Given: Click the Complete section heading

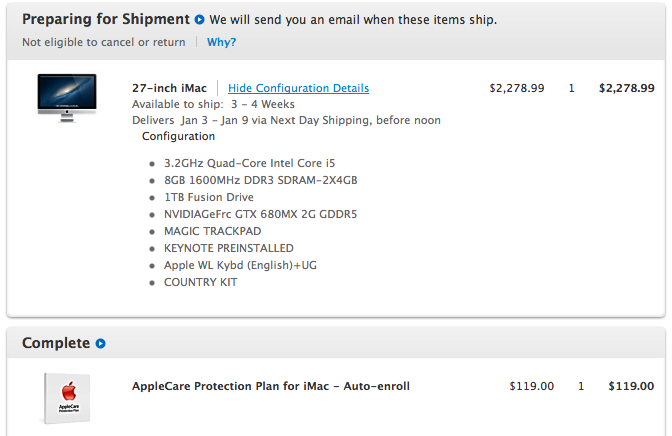Looking at the screenshot, I should 56,343.
